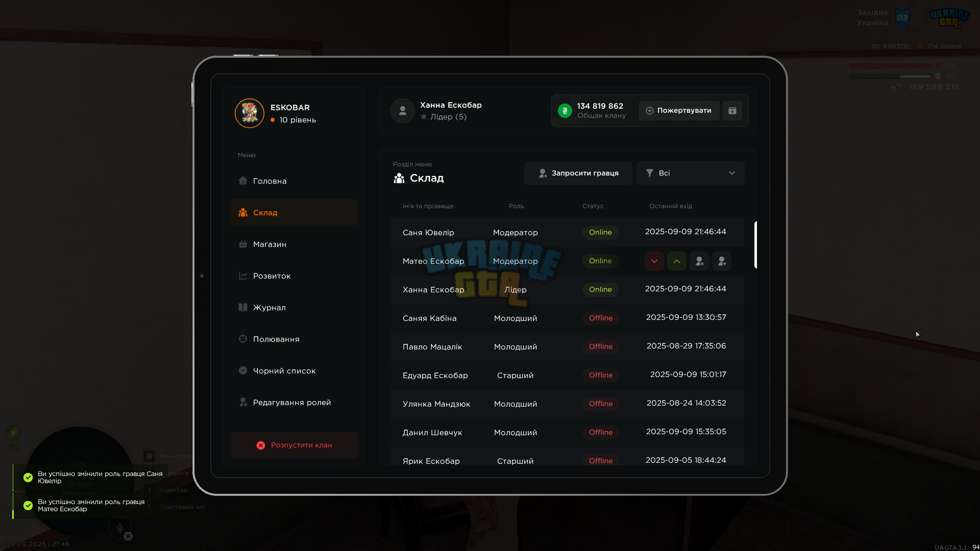Screen dimensions: 980x551
Task: Click the microphone icon near the minimap
Action: 120,528
